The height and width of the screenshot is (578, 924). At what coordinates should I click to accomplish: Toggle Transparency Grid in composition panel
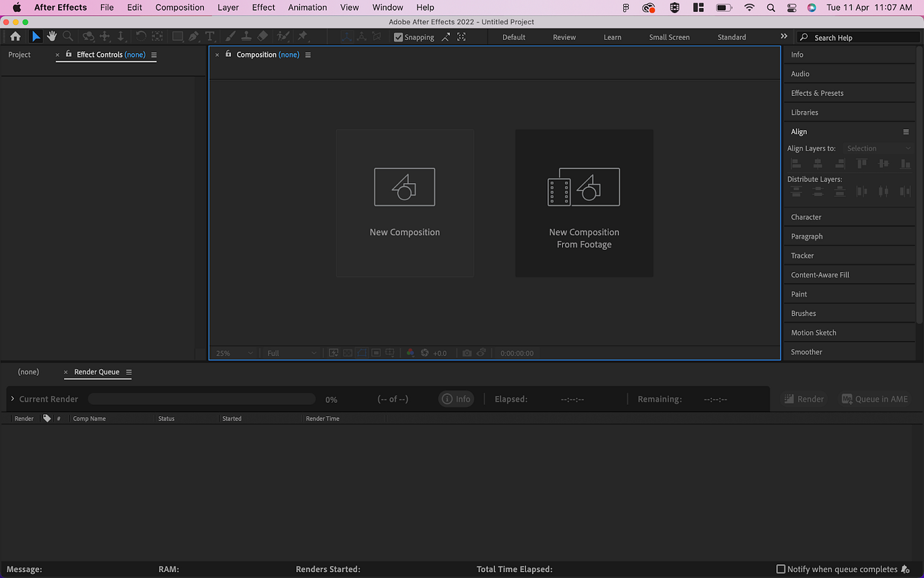point(347,353)
